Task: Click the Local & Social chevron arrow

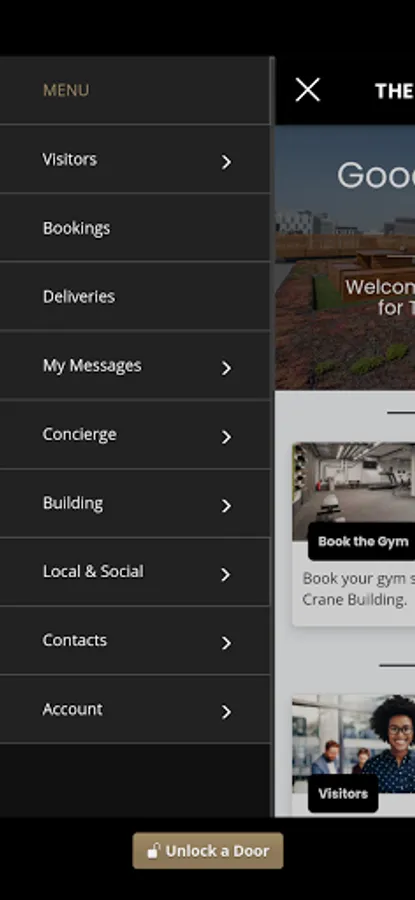Action: 226,575
